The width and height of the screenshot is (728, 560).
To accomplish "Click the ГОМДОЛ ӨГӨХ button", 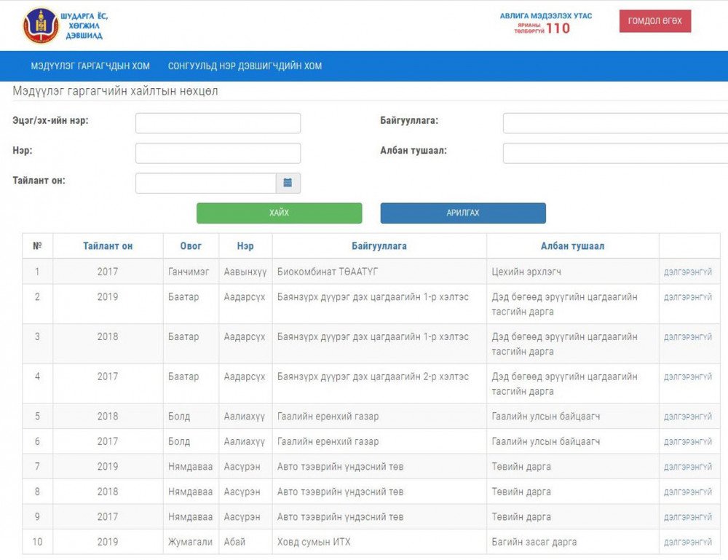I will click(x=654, y=21).
